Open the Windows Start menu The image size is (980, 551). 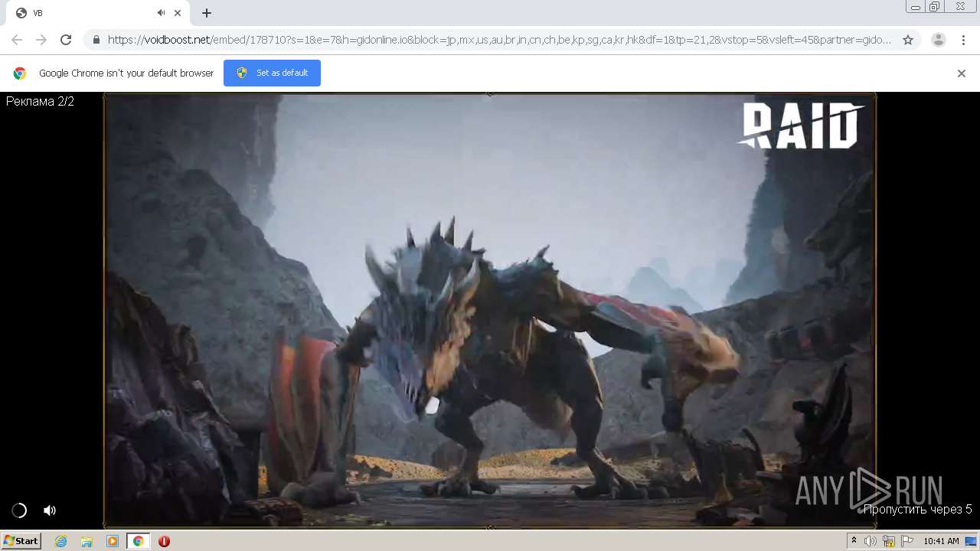coord(21,541)
